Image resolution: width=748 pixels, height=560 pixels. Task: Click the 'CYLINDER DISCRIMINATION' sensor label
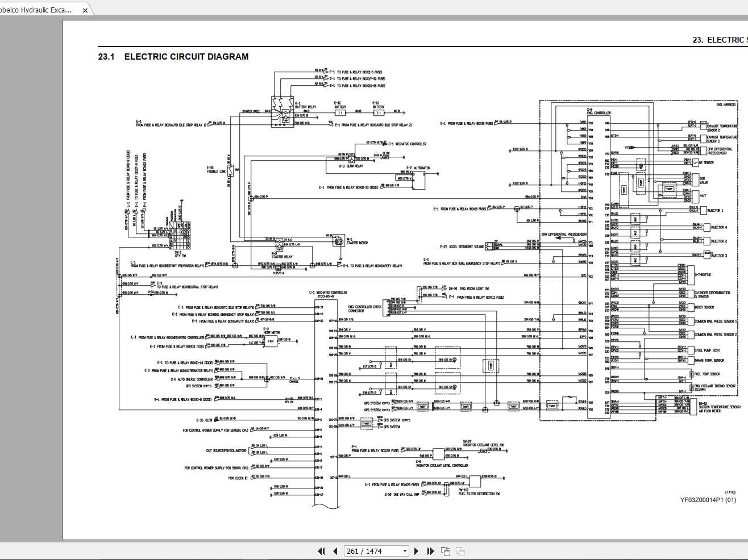point(712,293)
